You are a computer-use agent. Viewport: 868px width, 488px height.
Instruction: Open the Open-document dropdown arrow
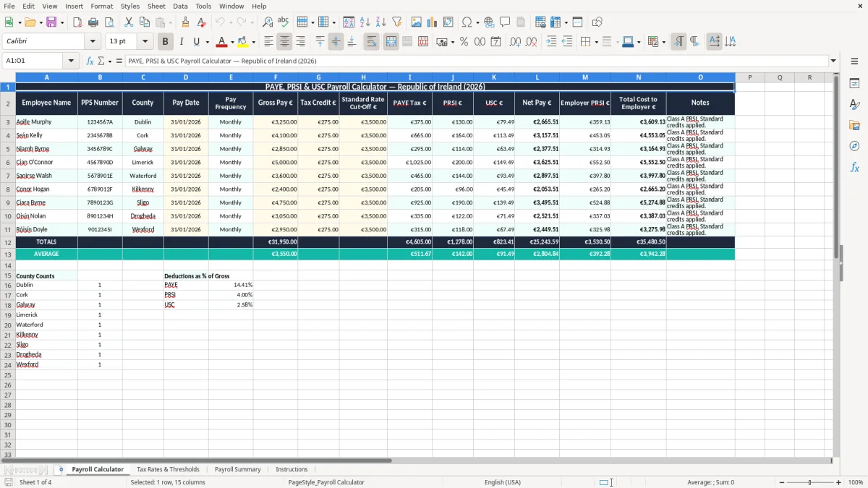coord(40,22)
